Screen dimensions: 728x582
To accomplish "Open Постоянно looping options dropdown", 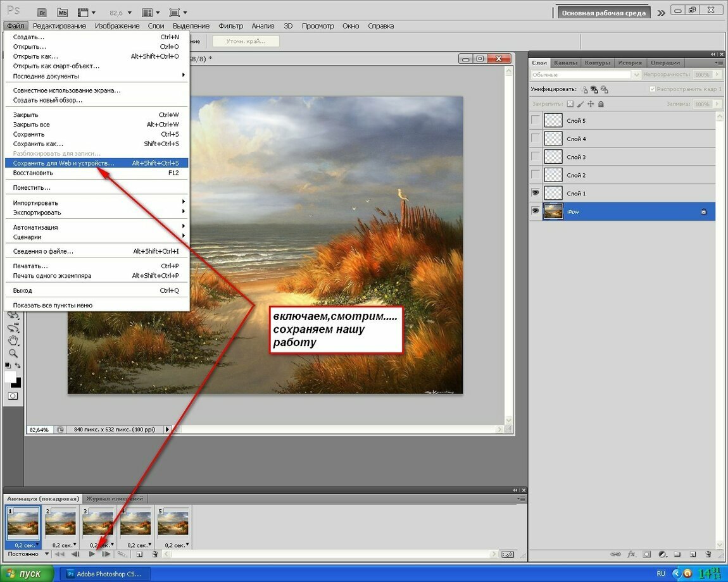I will pyautogui.click(x=28, y=554).
